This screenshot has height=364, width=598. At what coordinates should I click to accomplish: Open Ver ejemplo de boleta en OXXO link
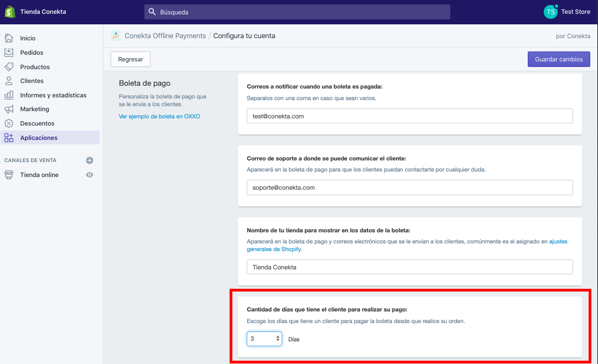tap(159, 116)
